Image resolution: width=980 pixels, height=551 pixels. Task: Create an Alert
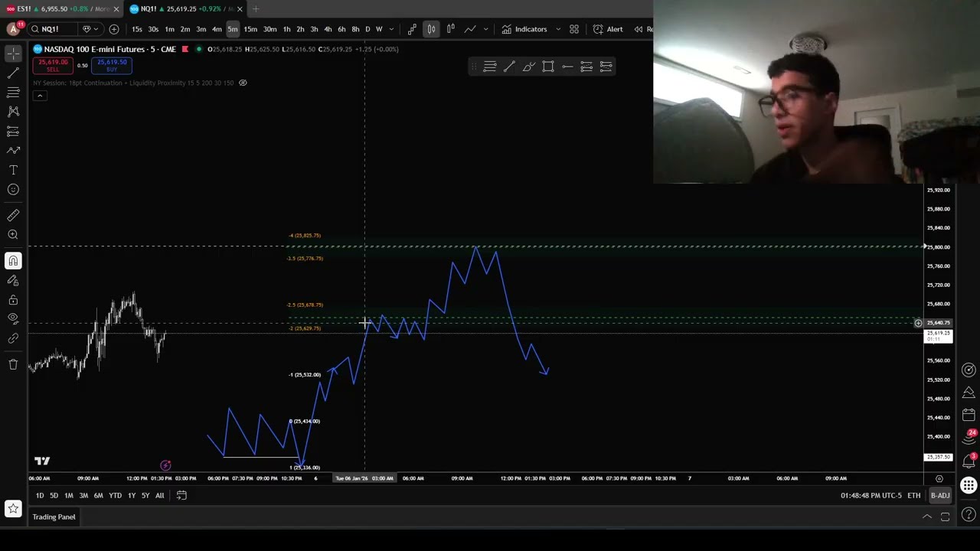click(608, 29)
